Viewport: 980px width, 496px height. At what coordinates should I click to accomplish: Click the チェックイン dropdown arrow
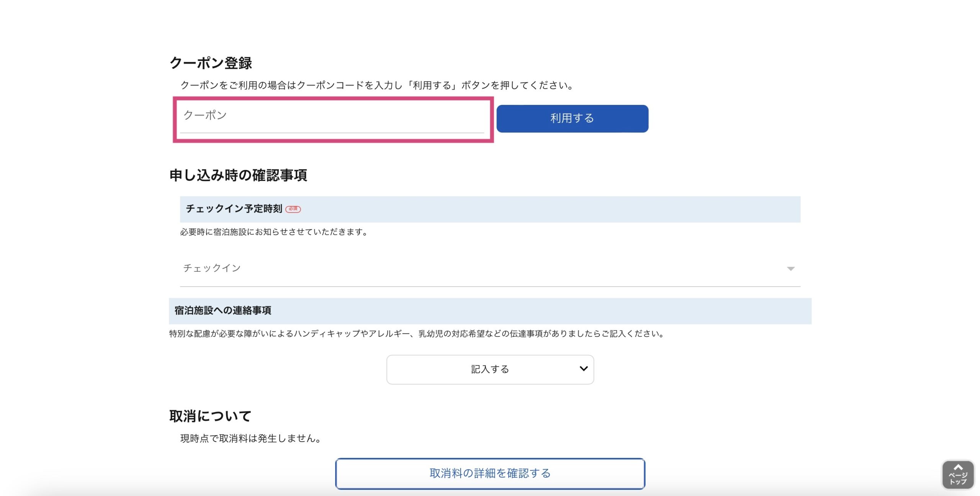pos(791,269)
